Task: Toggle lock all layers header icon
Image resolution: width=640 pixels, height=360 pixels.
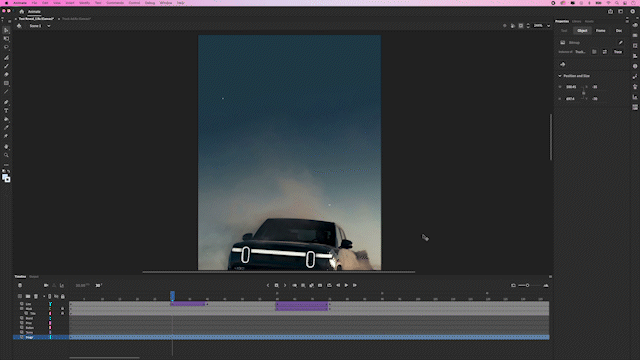Action: (62, 296)
